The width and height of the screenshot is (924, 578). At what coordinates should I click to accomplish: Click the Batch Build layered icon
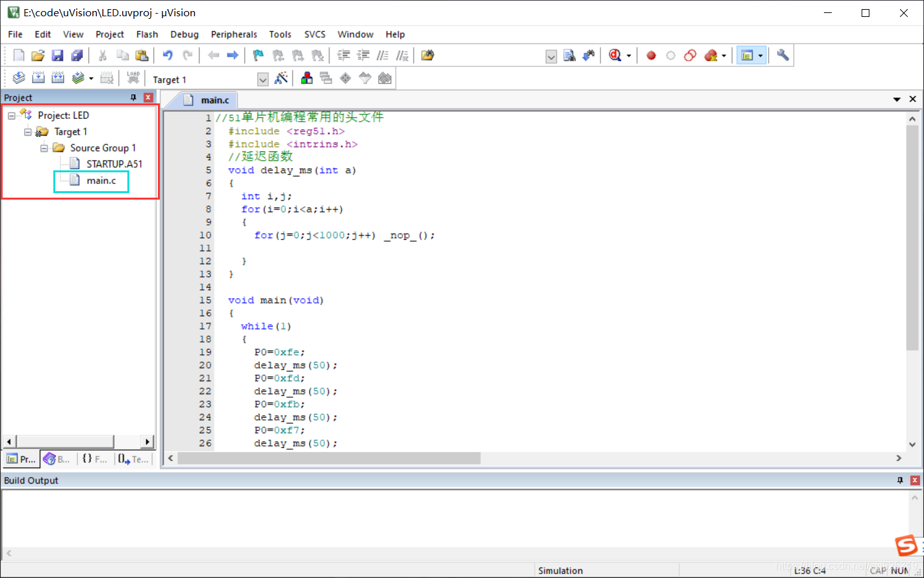[78, 79]
